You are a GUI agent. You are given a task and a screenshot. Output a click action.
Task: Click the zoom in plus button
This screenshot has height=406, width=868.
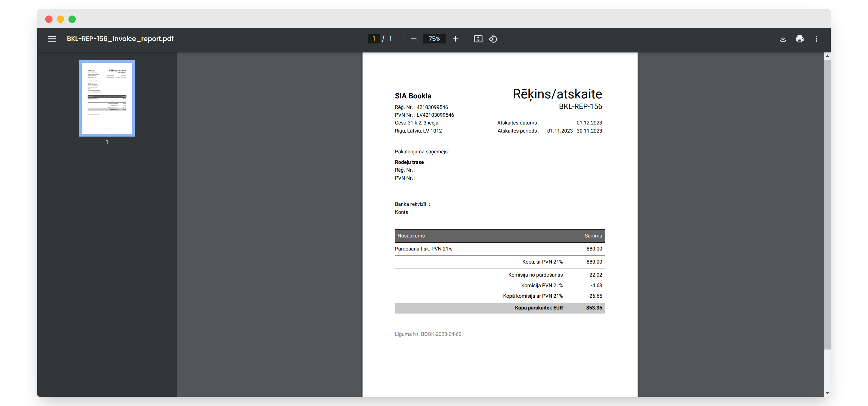click(455, 39)
